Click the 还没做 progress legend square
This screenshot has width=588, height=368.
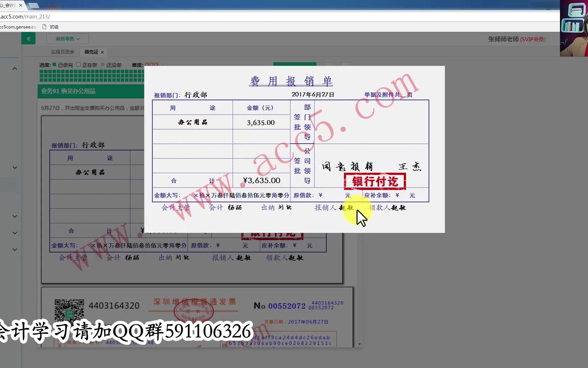[x=103, y=65]
